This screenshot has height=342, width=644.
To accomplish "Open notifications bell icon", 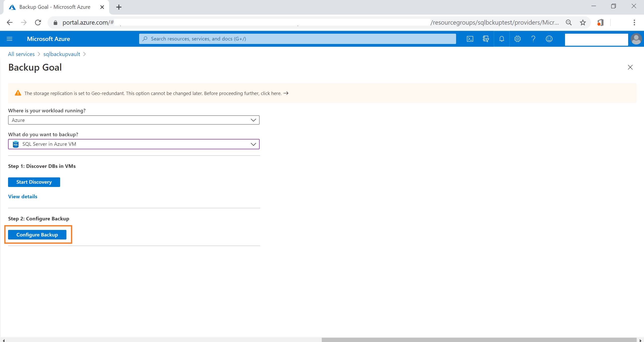I will pyautogui.click(x=502, y=39).
